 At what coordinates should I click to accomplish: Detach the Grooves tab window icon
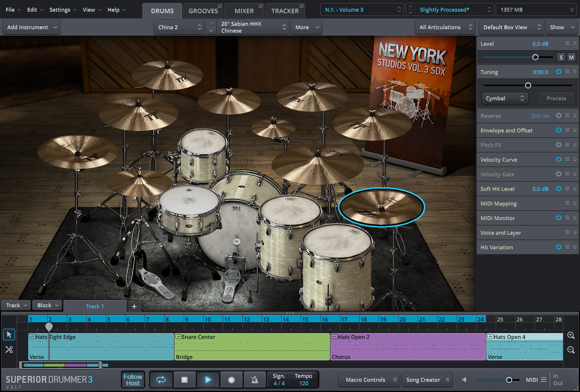click(x=220, y=6)
